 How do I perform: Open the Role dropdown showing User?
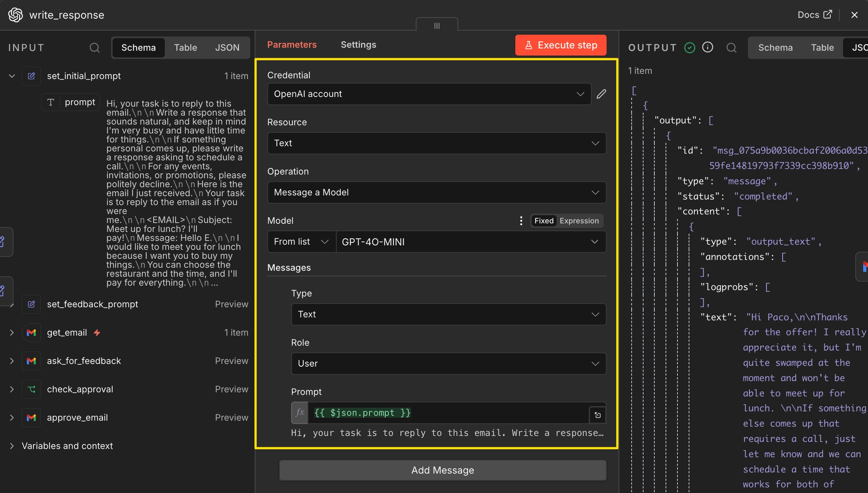coord(448,364)
